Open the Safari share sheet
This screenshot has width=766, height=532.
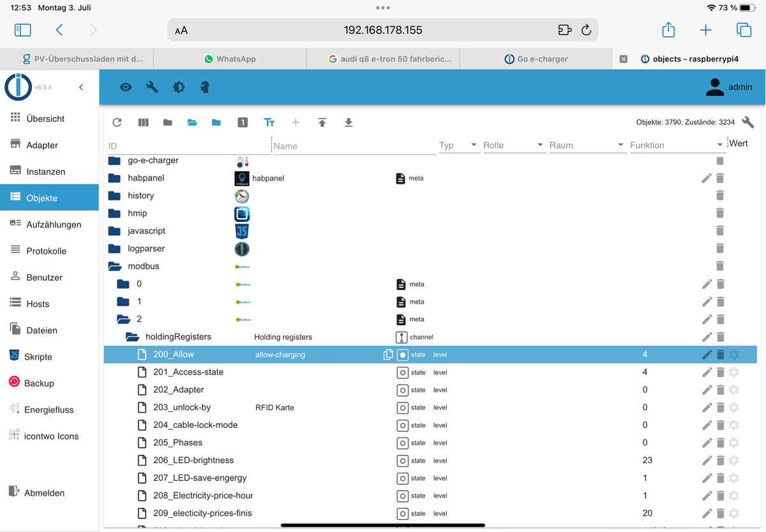668,29
